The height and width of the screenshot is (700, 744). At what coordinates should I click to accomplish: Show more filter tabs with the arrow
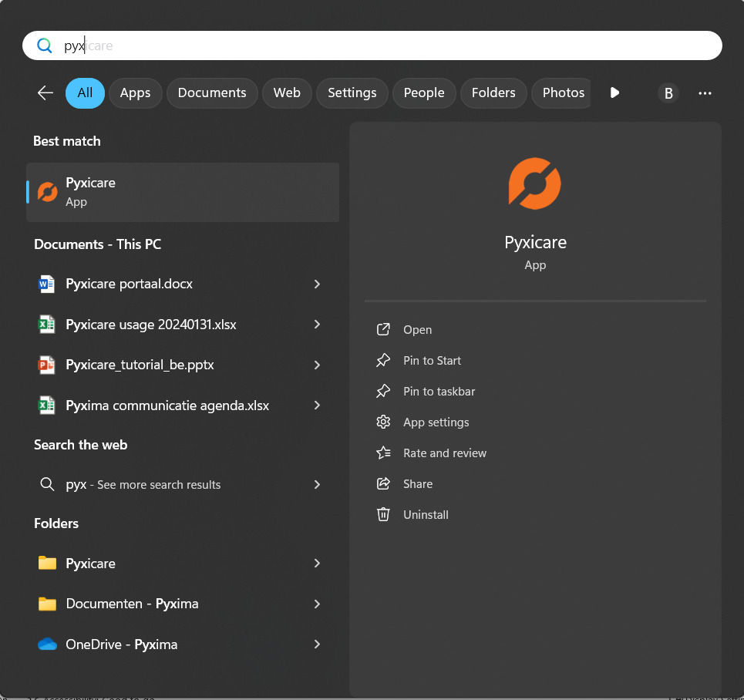click(614, 93)
